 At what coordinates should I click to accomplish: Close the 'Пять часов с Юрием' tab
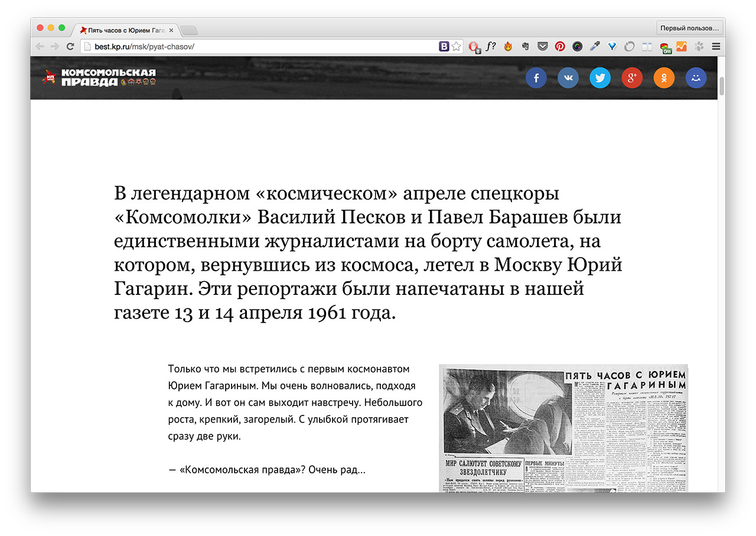point(171,30)
